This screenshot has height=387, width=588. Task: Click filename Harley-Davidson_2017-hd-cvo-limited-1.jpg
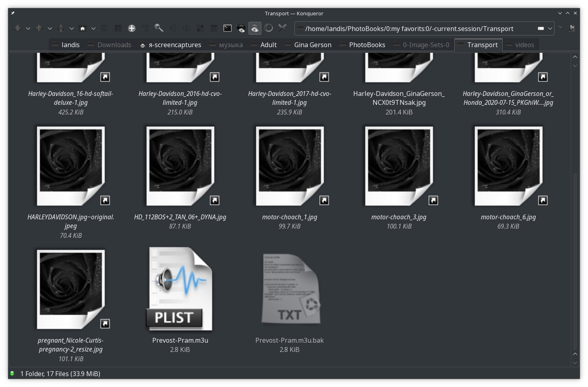(x=290, y=98)
